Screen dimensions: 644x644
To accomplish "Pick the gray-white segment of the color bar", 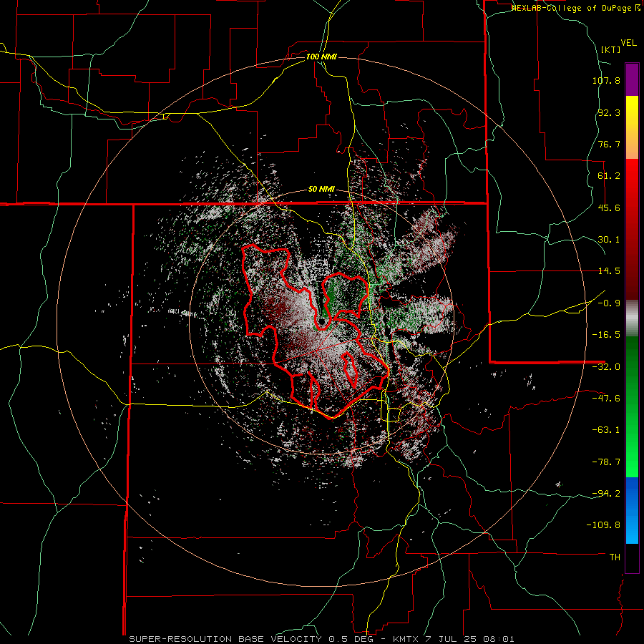I will point(632,318).
